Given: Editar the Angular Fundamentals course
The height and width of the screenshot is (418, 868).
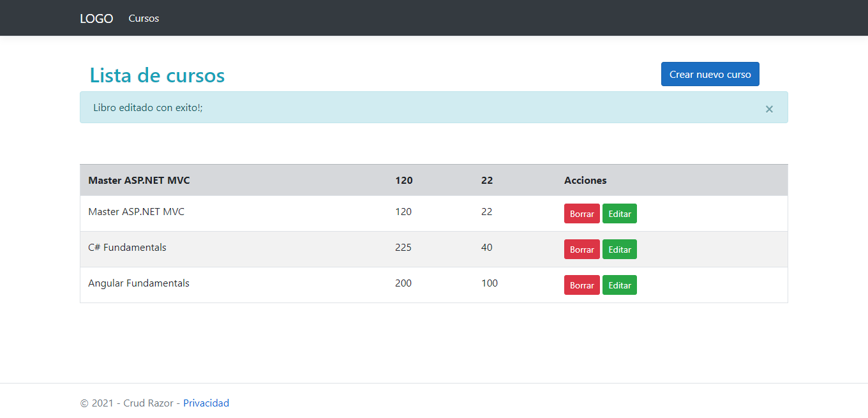Looking at the screenshot, I should (620, 285).
